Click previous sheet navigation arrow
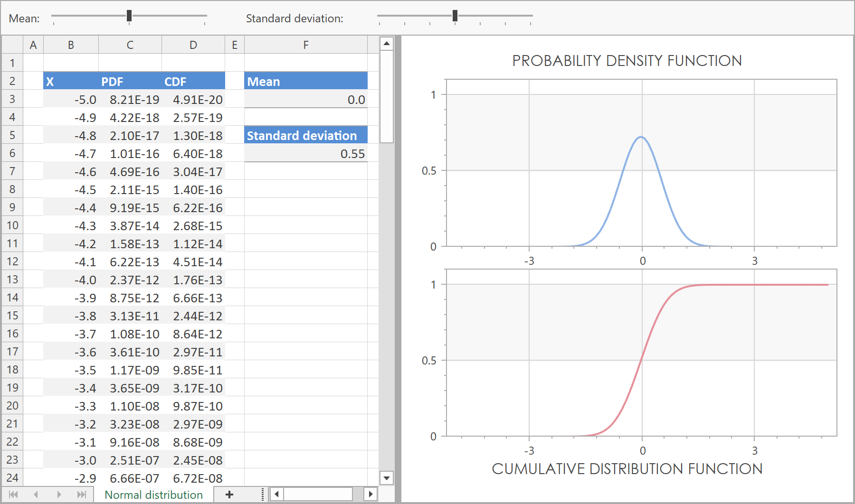 [36, 495]
